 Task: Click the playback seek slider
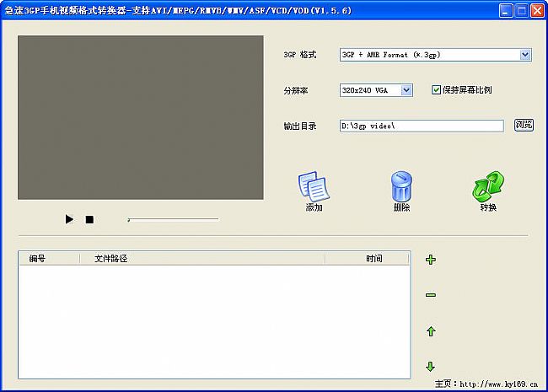tap(174, 219)
